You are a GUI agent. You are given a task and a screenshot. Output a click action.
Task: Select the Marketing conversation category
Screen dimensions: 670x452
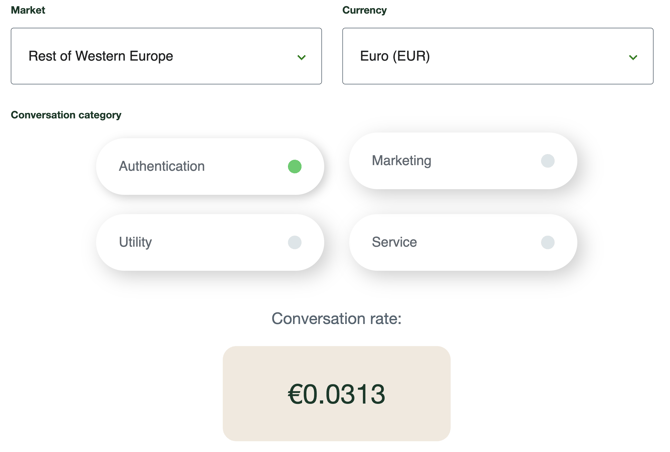[462, 160]
